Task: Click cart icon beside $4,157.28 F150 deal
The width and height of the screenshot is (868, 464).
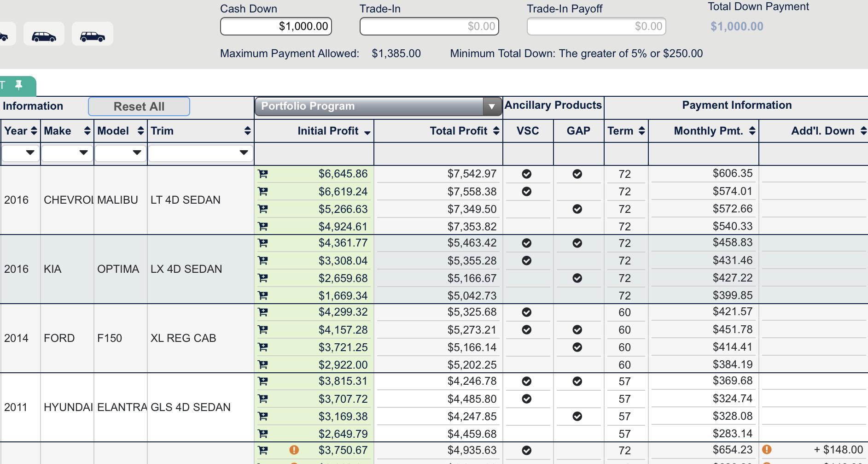Action: point(262,329)
